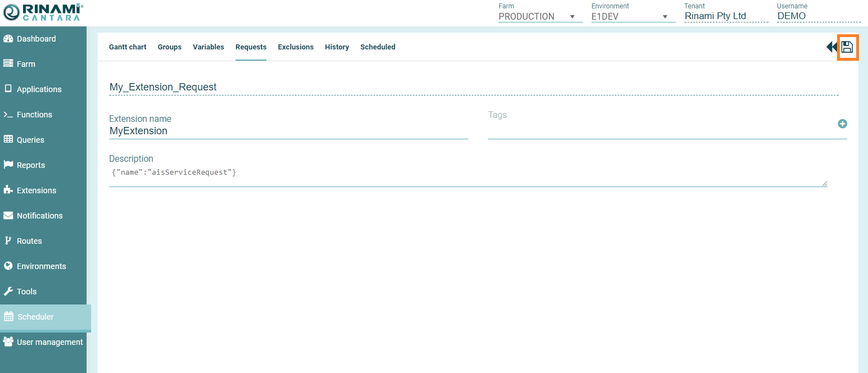The image size is (868, 373).
Task: Open Tools from the sidebar
Action: (x=26, y=292)
